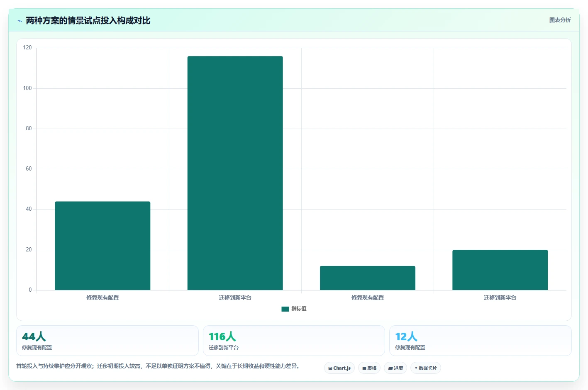Click the 0 y-axis label
The width and height of the screenshot is (588, 390).
click(30, 290)
